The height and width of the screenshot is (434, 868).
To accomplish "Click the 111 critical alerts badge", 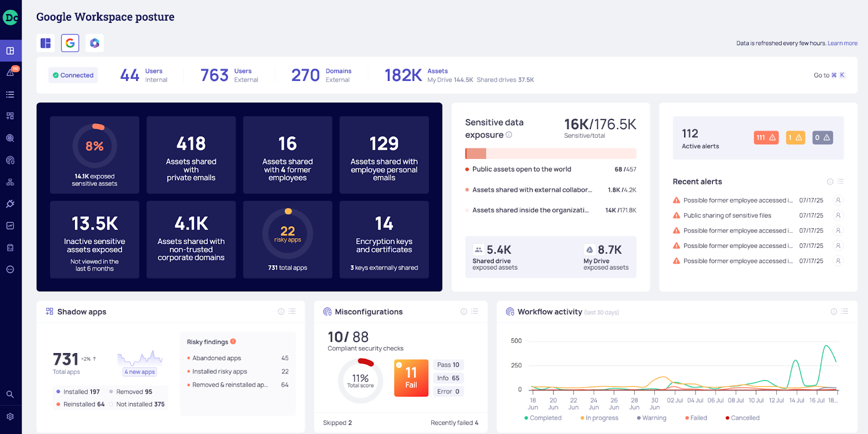I will tap(766, 138).
